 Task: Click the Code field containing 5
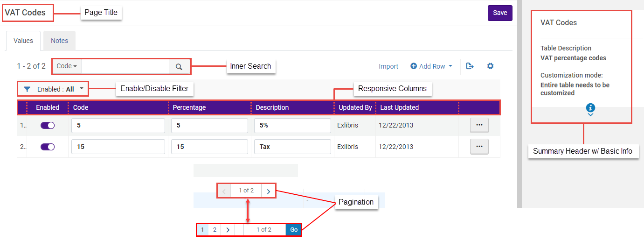click(x=118, y=126)
